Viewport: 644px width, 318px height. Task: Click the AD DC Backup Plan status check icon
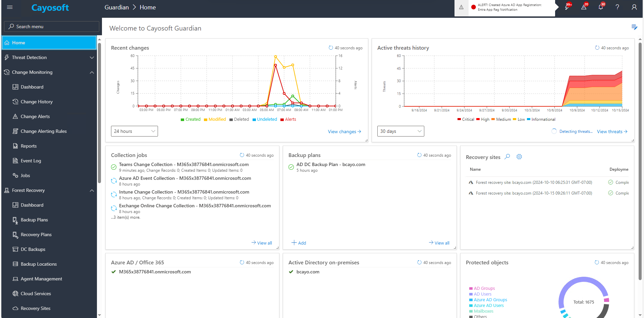pos(291,167)
